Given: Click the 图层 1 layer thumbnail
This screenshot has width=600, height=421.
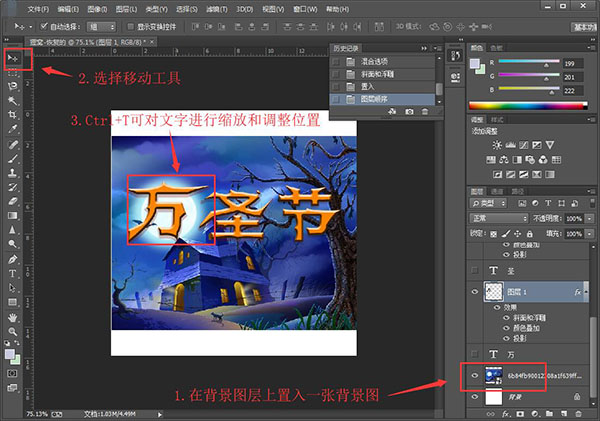Looking at the screenshot, I should click(494, 292).
